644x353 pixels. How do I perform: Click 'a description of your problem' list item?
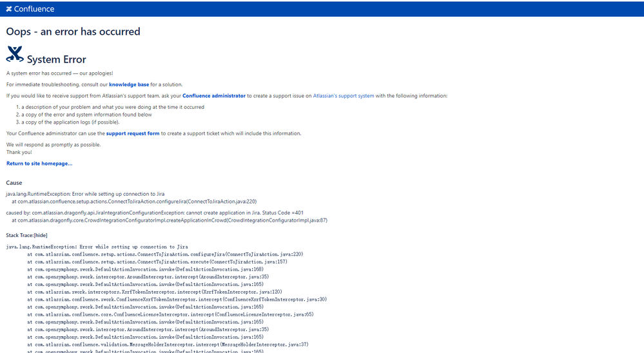pyautogui.click(x=113, y=107)
